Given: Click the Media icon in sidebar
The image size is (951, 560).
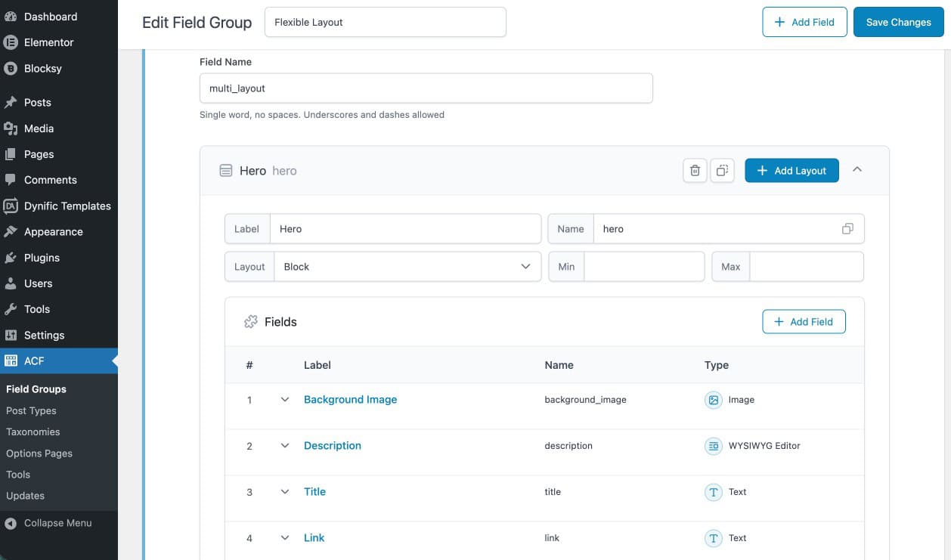Looking at the screenshot, I should pos(11,128).
